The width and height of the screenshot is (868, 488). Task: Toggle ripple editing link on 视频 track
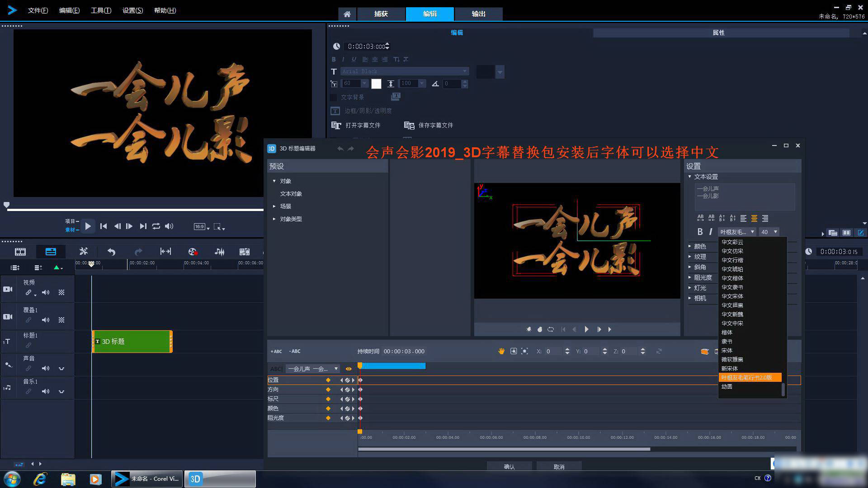click(x=28, y=293)
